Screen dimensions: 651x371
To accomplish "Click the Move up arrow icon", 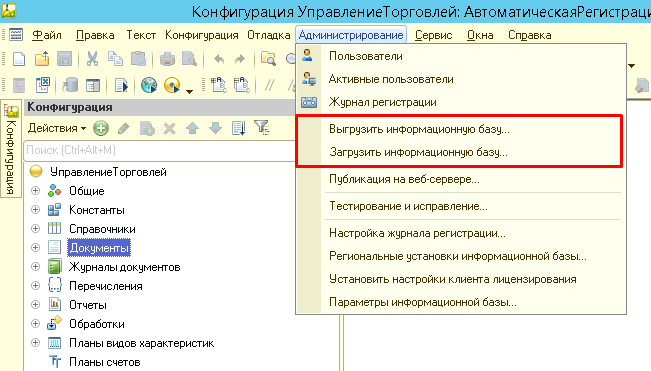I will click(192, 128).
